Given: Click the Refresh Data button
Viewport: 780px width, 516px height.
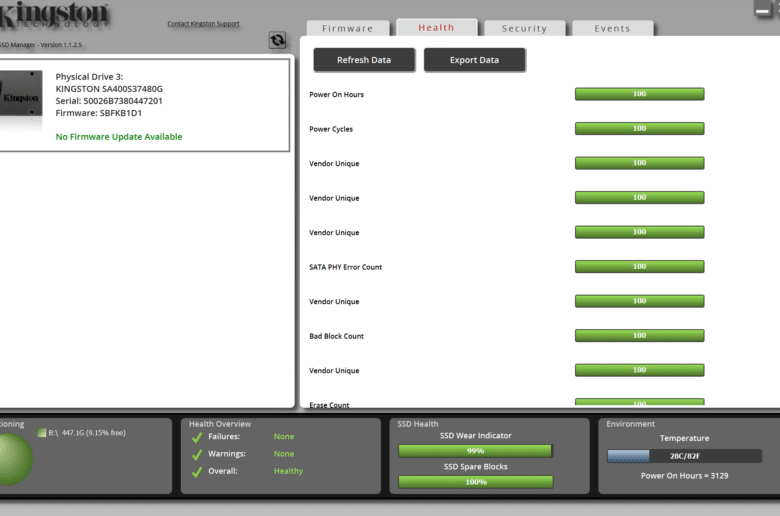Looking at the screenshot, I should (364, 60).
